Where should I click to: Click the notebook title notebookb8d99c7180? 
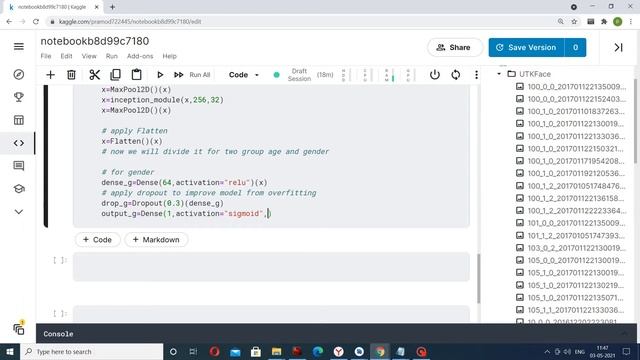coord(95,41)
